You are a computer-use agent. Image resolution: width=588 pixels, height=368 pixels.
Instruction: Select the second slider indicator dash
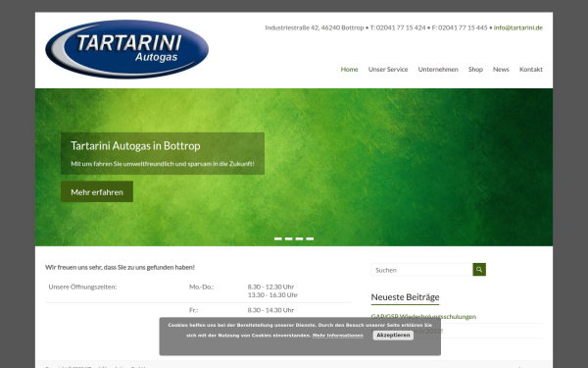tap(288, 238)
